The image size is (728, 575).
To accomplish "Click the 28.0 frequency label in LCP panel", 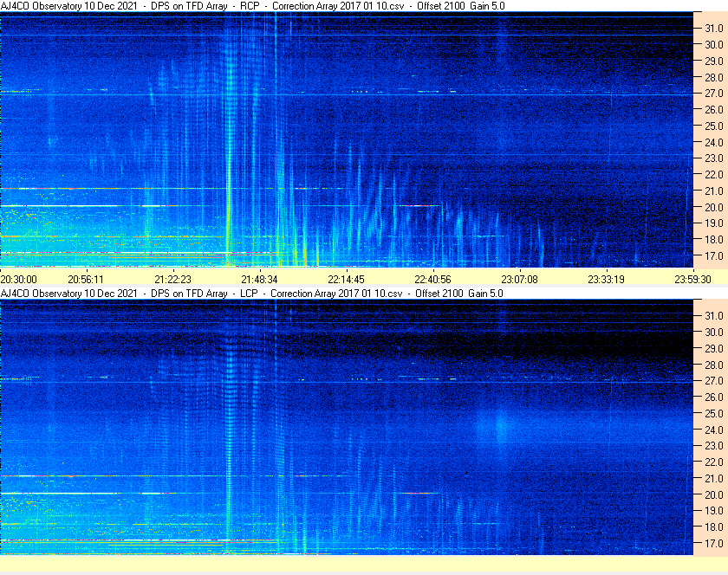I will pos(714,365).
